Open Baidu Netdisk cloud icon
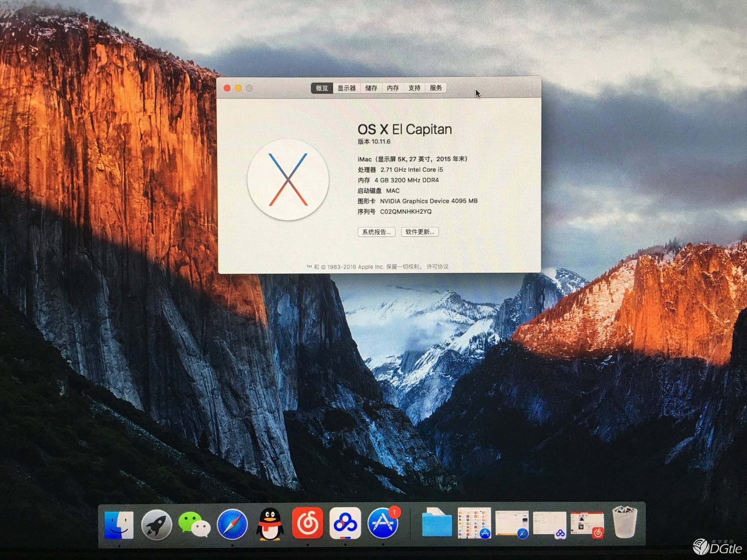The image size is (747, 560). pos(345,523)
